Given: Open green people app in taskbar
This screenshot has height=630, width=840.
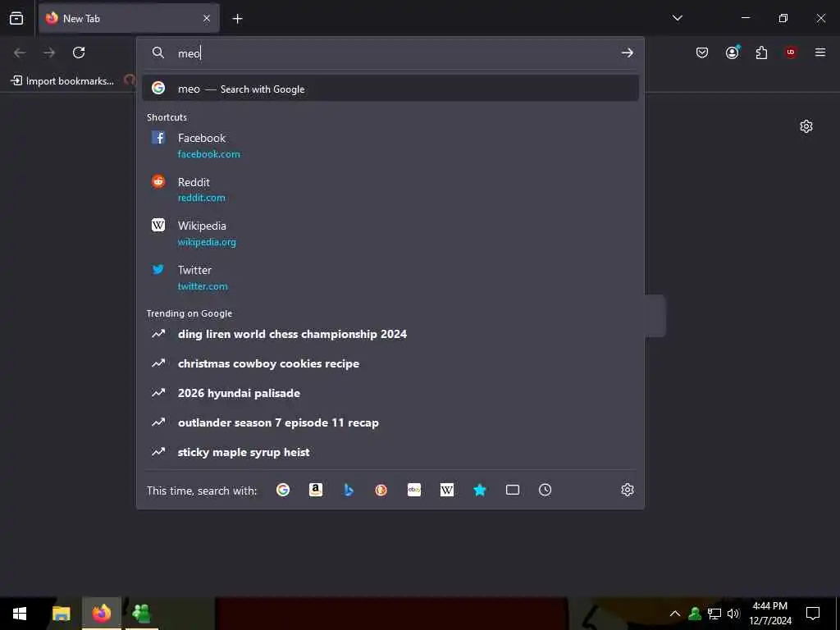Looking at the screenshot, I should click(x=142, y=614).
